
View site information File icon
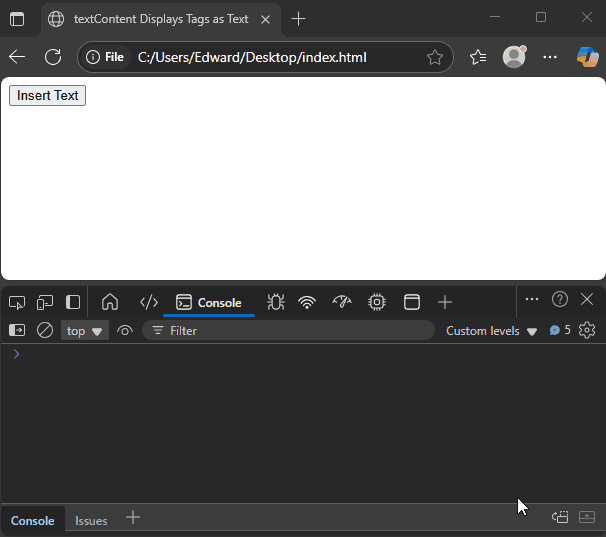(x=105, y=57)
